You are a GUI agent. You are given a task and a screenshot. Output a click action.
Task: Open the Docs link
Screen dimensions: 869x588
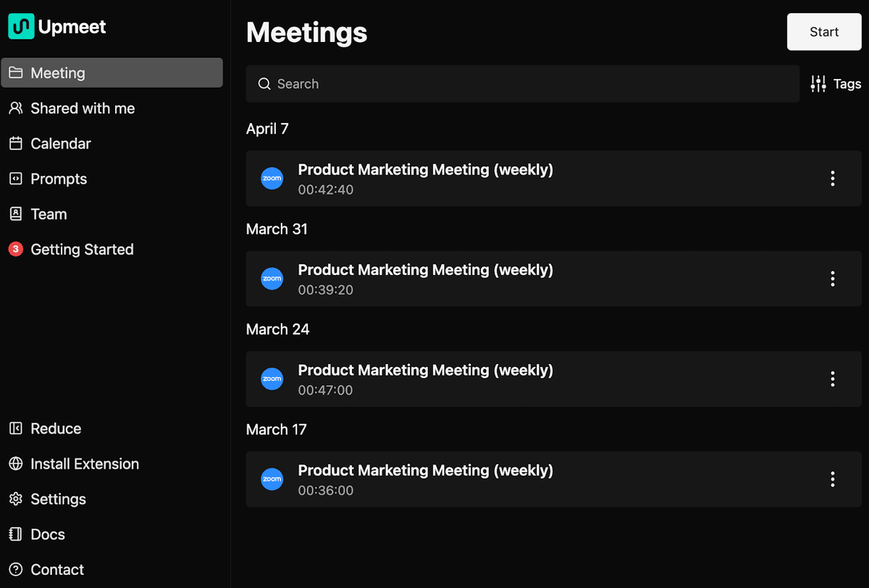click(47, 534)
